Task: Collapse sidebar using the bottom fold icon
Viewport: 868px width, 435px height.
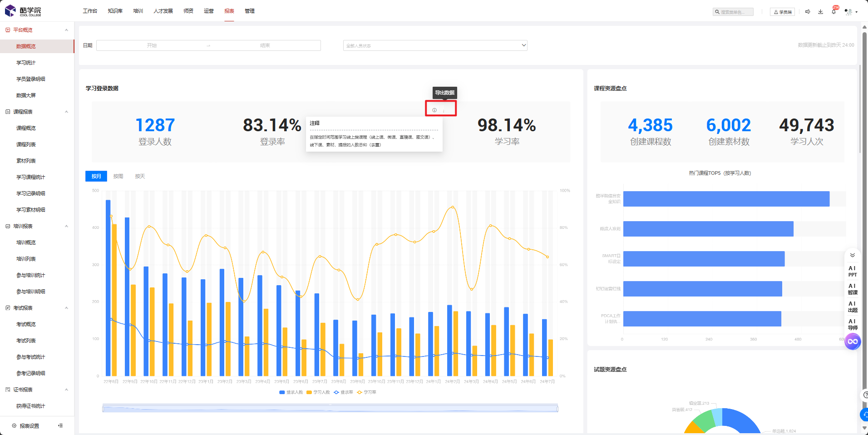Action: coord(60,425)
